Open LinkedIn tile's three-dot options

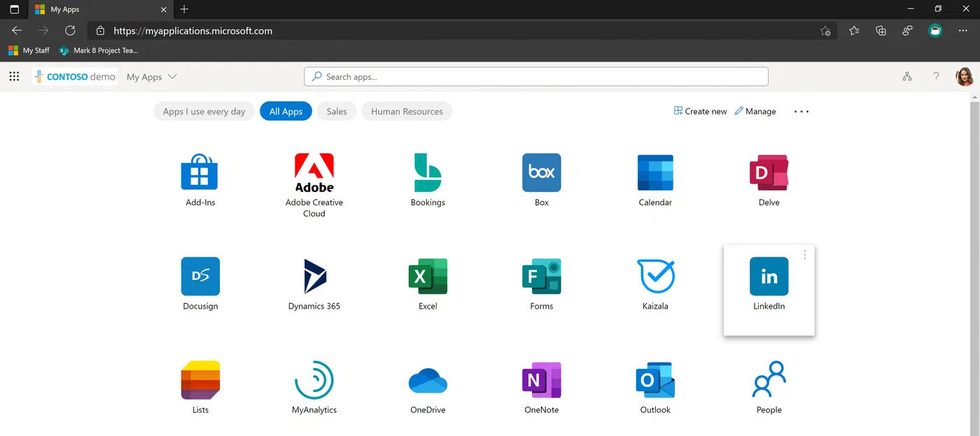point(805,255)
